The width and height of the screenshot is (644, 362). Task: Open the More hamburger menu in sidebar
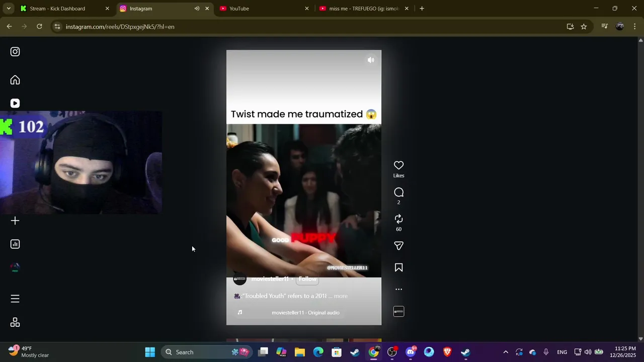[15, 299]
